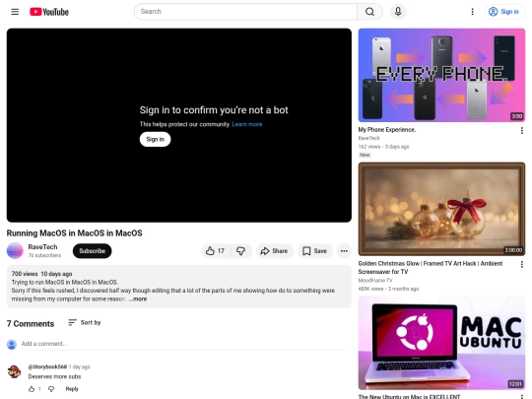The width and height of the screenshot is (532, 399).
Task: Open settings three-dot menu in header
Action: tap(472, 12)
